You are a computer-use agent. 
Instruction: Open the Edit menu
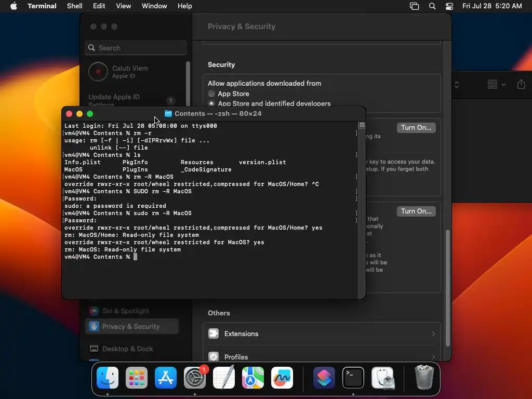tap(99, 6)
